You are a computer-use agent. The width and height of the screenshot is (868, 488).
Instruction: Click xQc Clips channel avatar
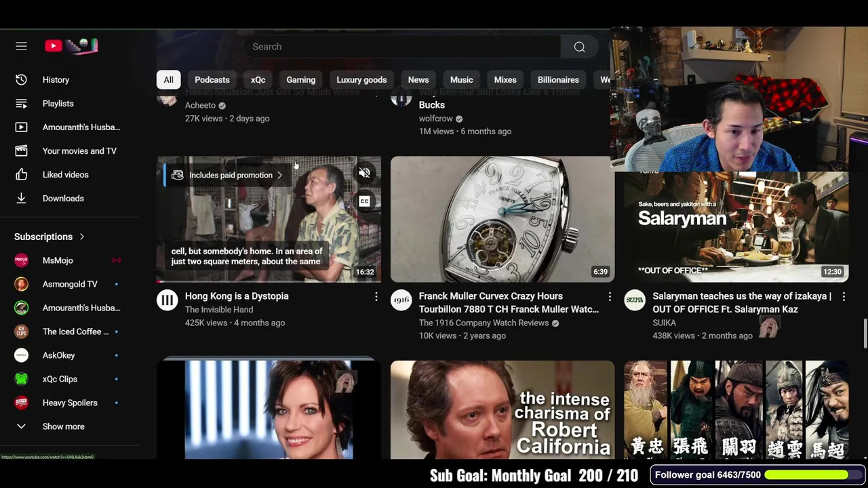click(21, 379)
